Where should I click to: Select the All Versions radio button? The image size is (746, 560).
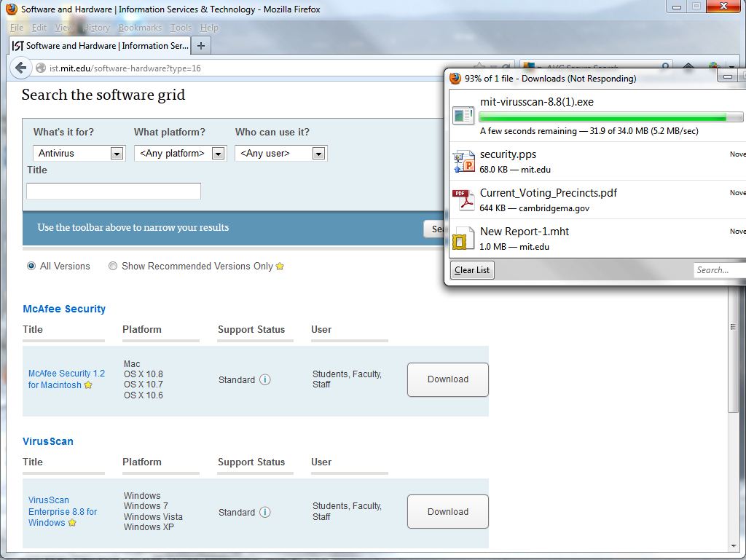tap(31, 267)
